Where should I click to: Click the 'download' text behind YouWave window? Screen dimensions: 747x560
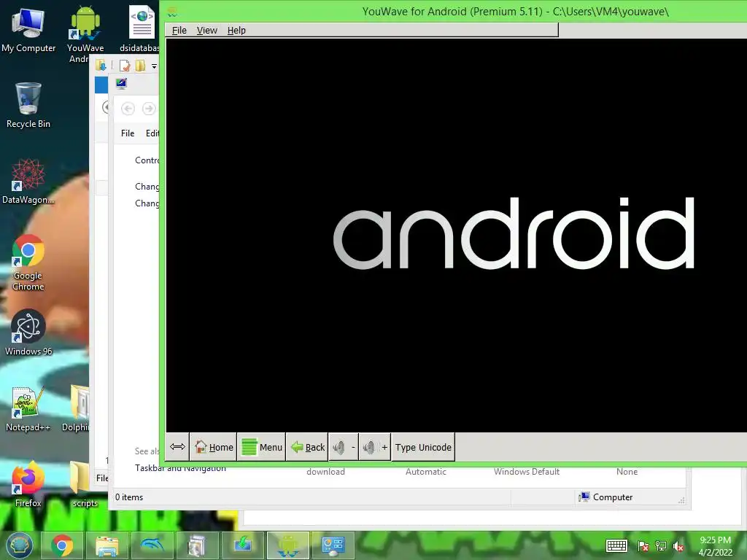tap(326, 472)
